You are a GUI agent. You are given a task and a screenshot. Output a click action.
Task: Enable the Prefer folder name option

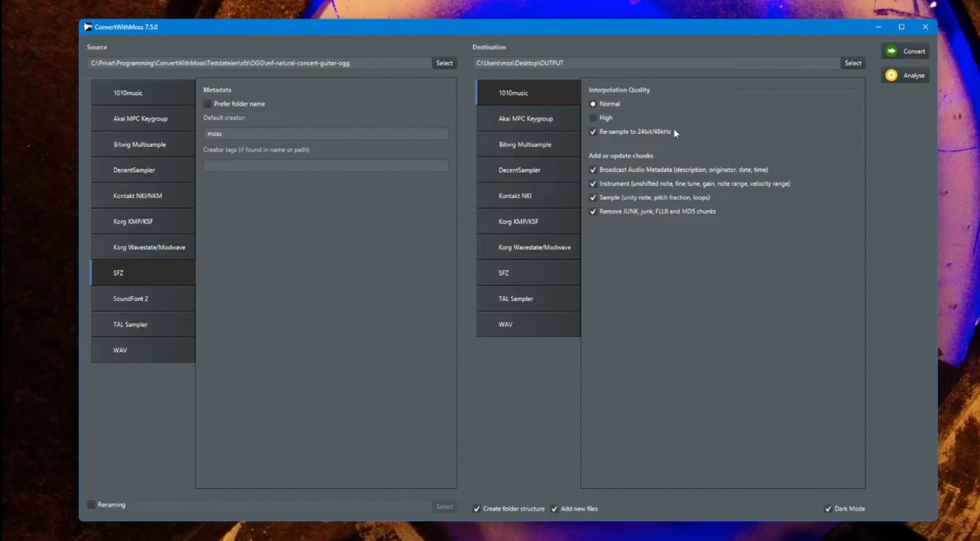[207, 104]
